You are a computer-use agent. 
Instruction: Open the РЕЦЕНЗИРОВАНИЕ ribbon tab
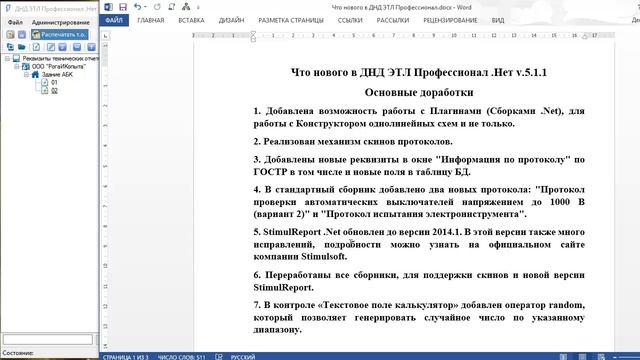tap(450, 20)
